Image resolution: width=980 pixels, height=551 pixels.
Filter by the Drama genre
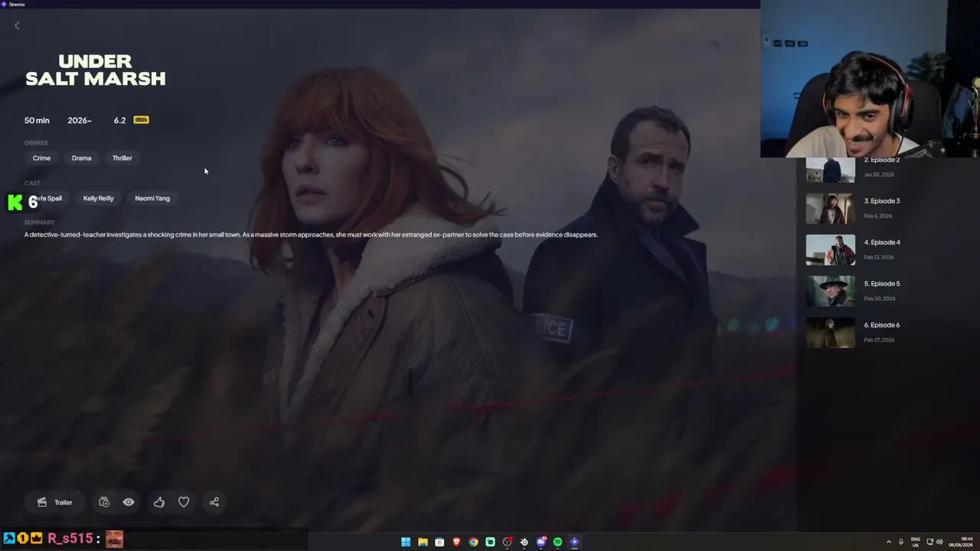[x=81, y=158]
